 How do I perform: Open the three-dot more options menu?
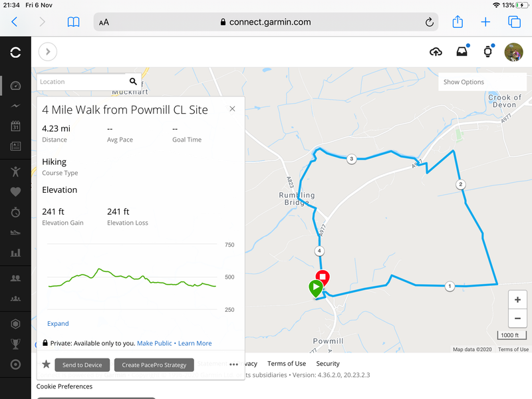click(x=233, y=364)
